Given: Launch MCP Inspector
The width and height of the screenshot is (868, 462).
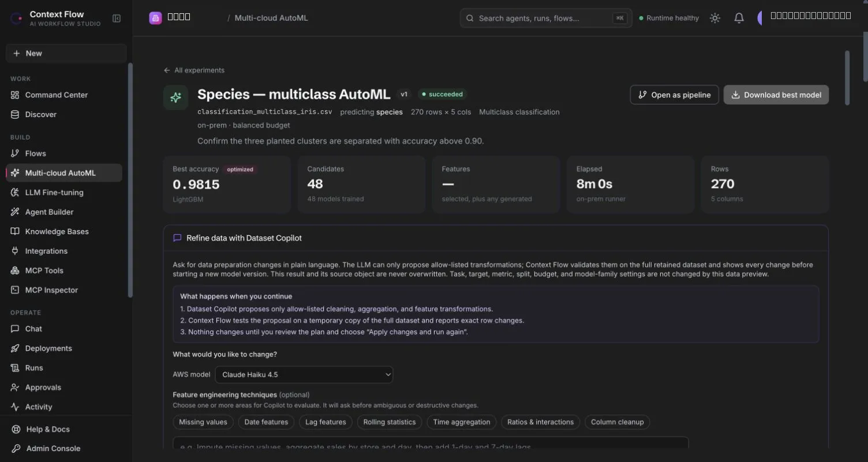Looking at the screenshot, I should point(64,290).
